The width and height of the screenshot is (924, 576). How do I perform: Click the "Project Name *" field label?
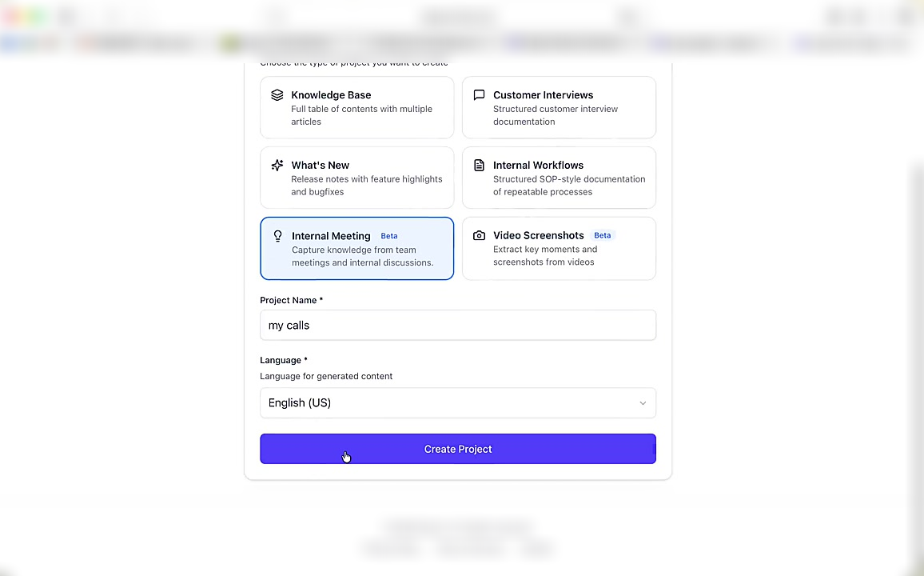point(291,300)
